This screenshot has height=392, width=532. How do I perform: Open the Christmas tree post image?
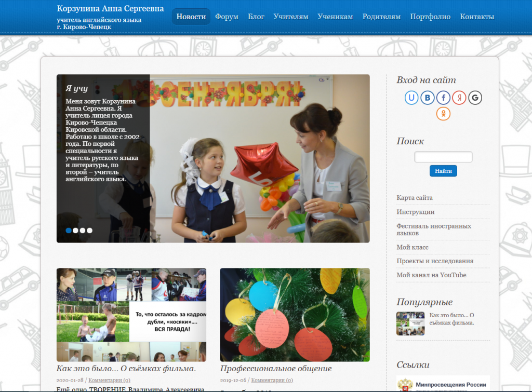[295, 315]
